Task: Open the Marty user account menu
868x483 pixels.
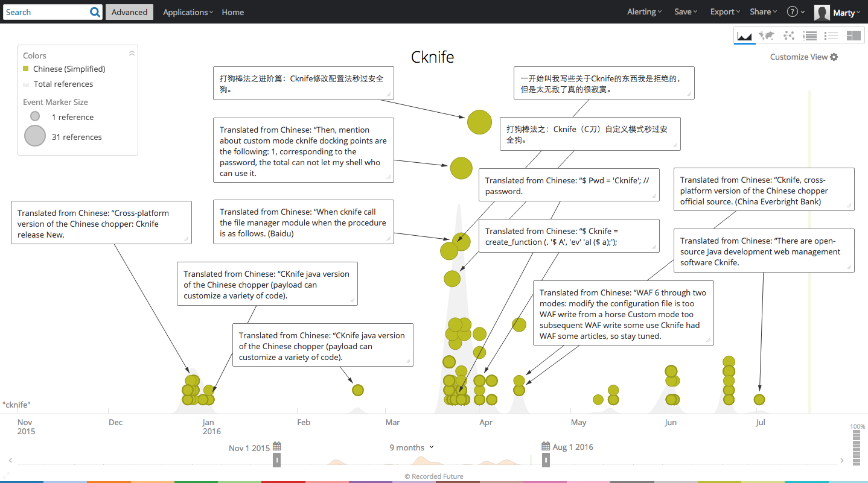Action: point(838,13)
